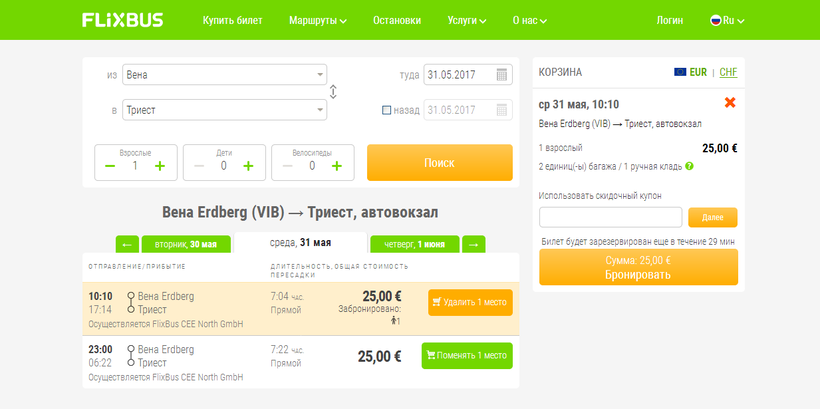Click the passenger icon in 10:10 row
The image size is (820, 409).
[x=394, y=321]
